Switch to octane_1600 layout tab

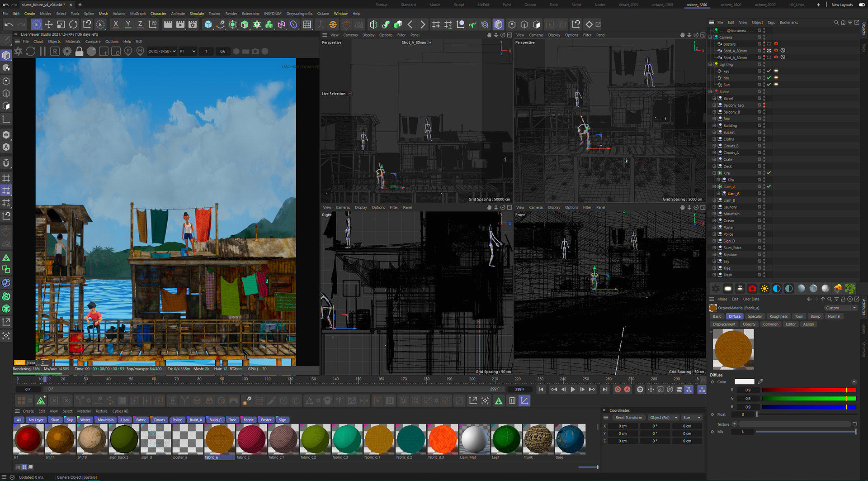tap(731, 5)
